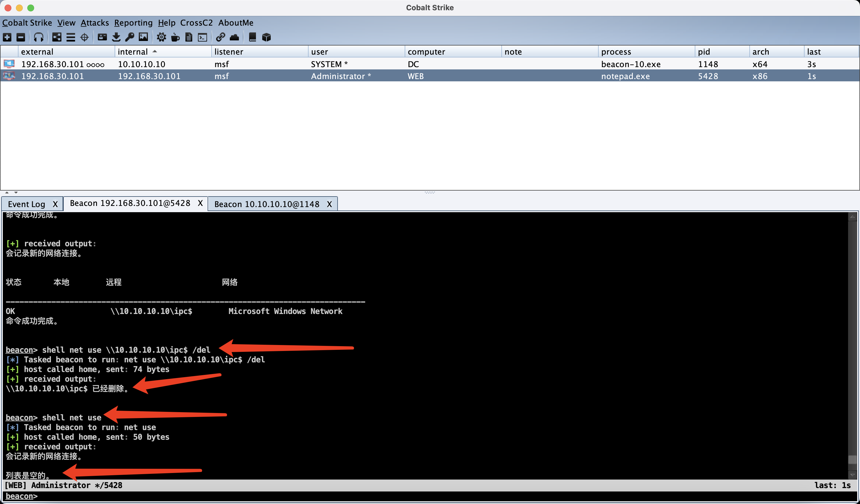Click the 'Microsoft Windows Network' console text
Viewport: 860px width, 504px height.
[285, 311]
